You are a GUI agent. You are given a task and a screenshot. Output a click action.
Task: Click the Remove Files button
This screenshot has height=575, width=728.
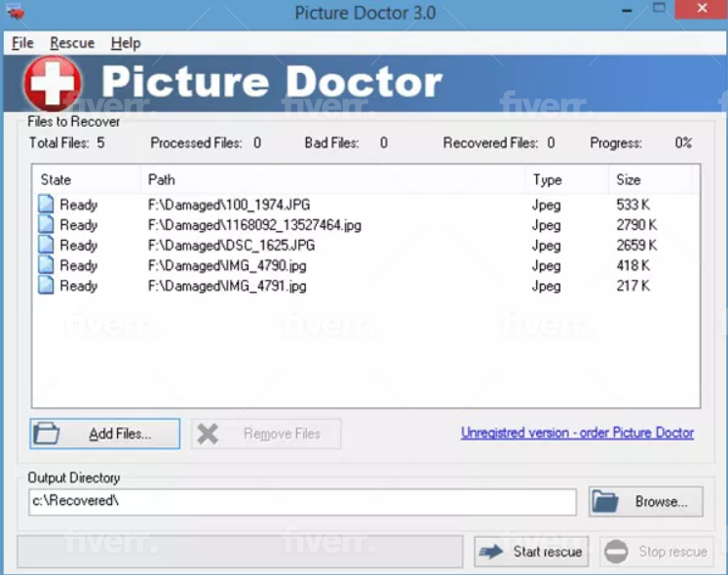tap(266, 434)
